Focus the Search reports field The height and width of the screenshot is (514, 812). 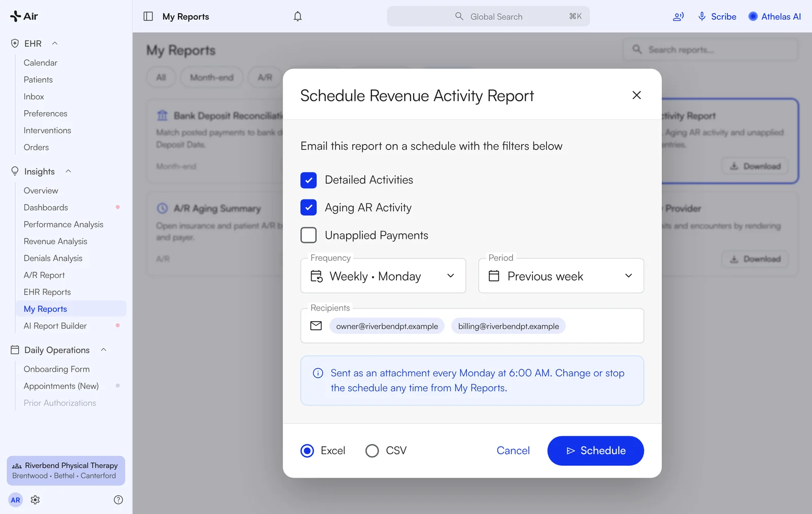(x=710, y=50)
